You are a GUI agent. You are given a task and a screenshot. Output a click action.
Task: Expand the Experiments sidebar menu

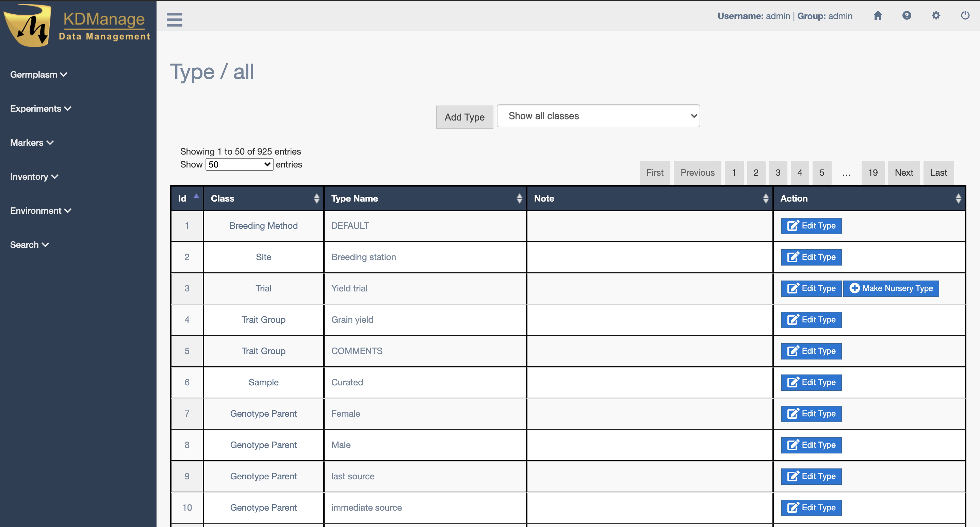click(40, 109)
